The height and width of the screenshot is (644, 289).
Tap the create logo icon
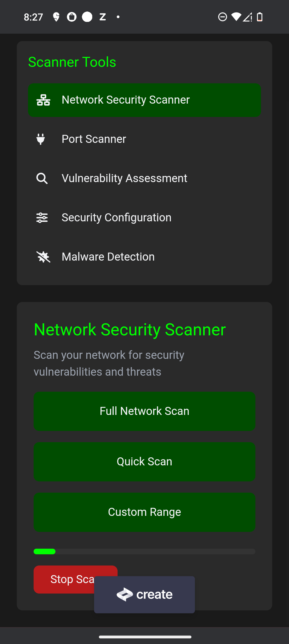click(125, 594)
